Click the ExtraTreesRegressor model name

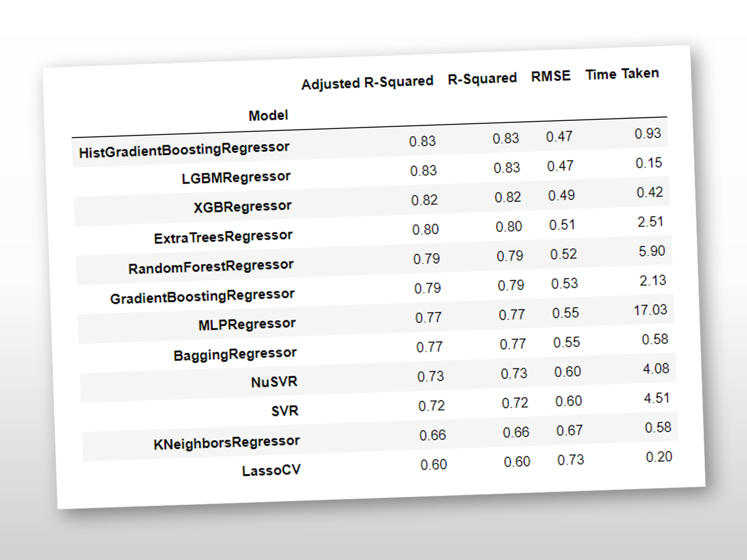pyautogui.click(x=223, y=237)
